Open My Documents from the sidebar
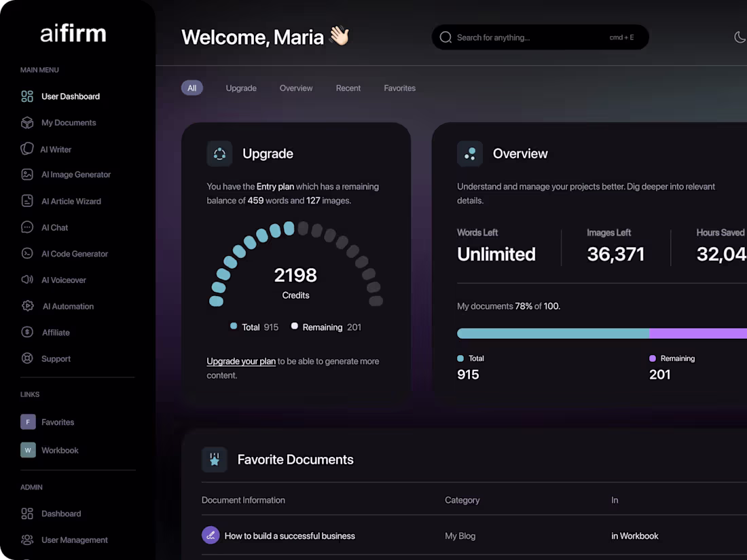Viewport: 747px width, 560px height. (70, 122)
